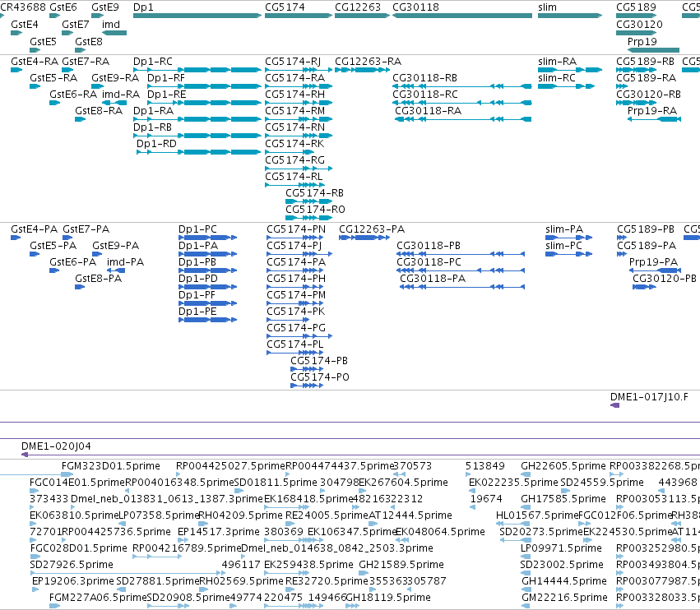The image size is (700, 610).
Task: Select transcript GstE8-RA label
Action: (x=99, y=111)
